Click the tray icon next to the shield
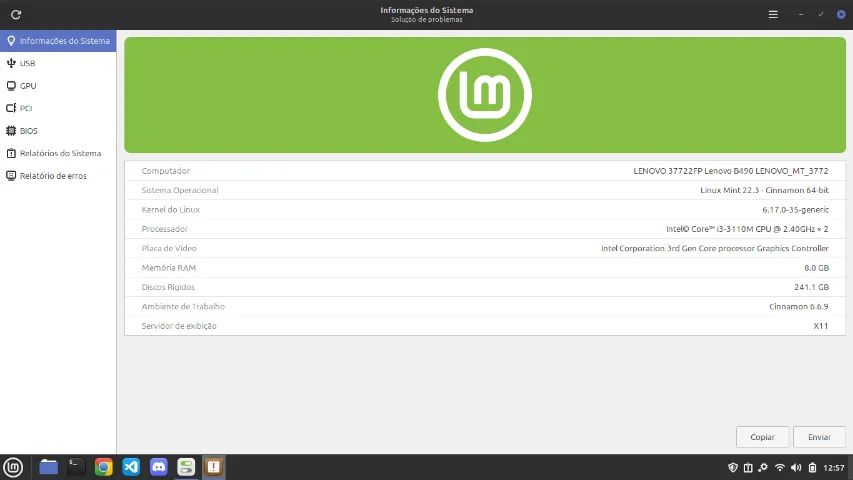 [748, 467]
